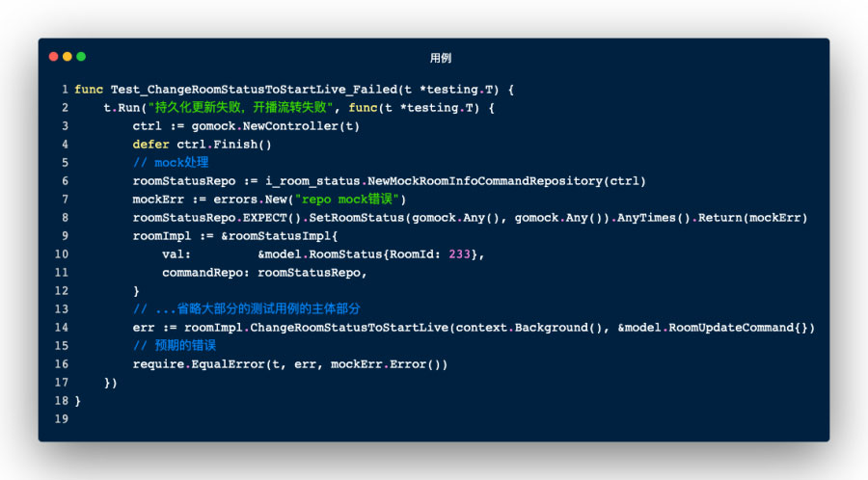Click SetRoomStatus method call on line 8
Viewport: 868px width, 480px height.
point(357,218)
